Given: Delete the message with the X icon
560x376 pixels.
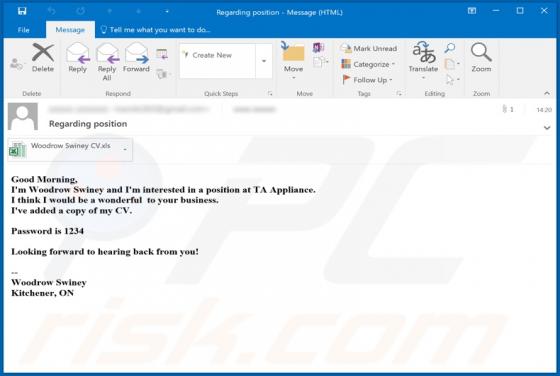Looking at the screenshot, I should (43, 58).
